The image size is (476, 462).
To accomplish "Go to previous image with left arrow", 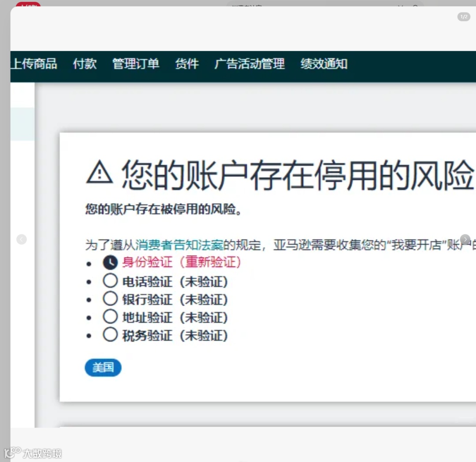I will click(x=21, y=239).
